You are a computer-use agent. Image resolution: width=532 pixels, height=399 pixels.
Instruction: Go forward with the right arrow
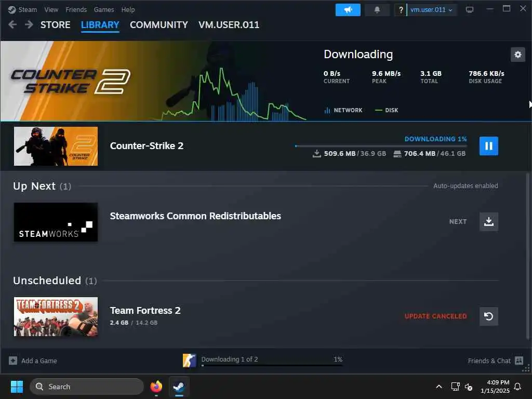coord(29,24)
